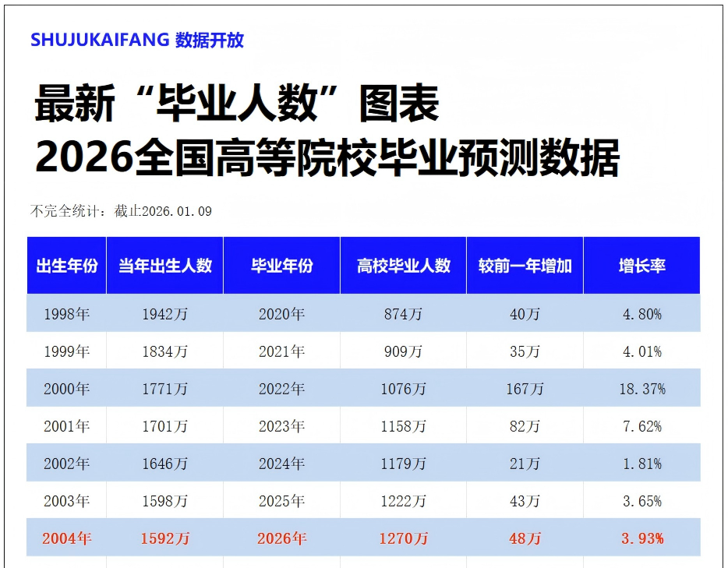Viewport: 728px width, 568px height.
Task: Click the red 2026年 graduation year cell
Action: [282, 538]
